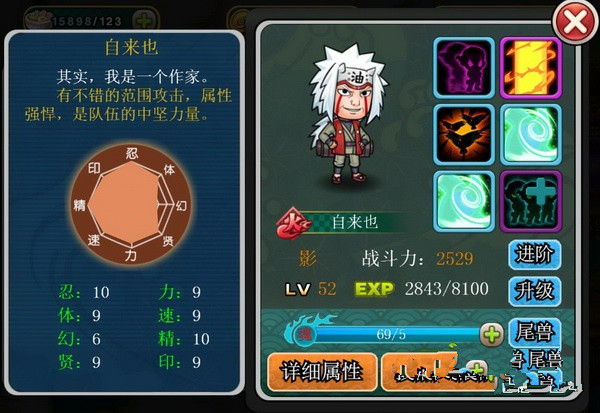The width and height of the screenshot is (600, 413).
Task: Select the purple shadow figure skill icon
Action: coord(464,68)
